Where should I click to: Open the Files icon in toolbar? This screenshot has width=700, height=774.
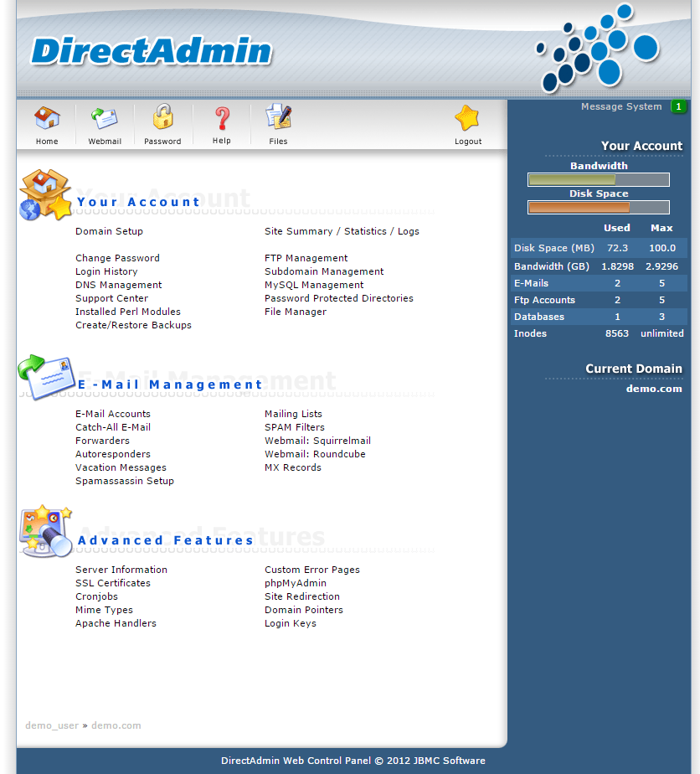pyautogui.click(x=279, y=117)
